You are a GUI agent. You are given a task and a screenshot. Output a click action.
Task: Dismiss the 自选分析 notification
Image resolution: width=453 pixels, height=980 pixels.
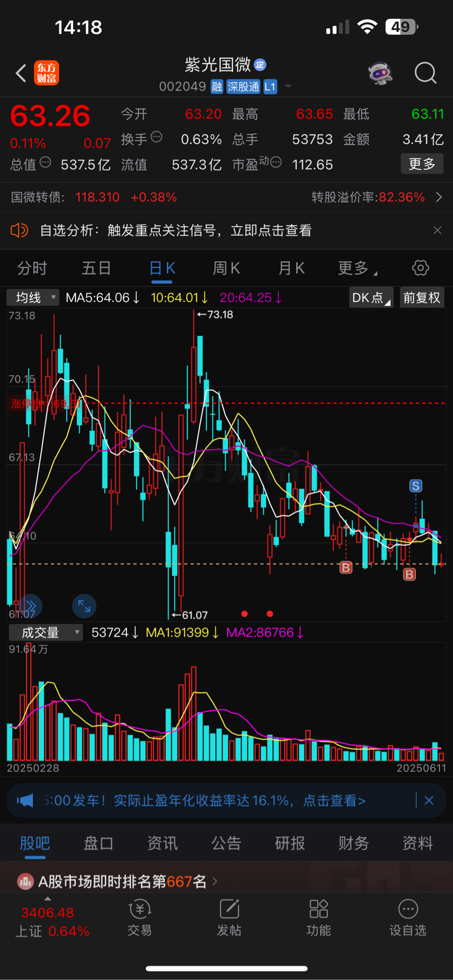437,230
